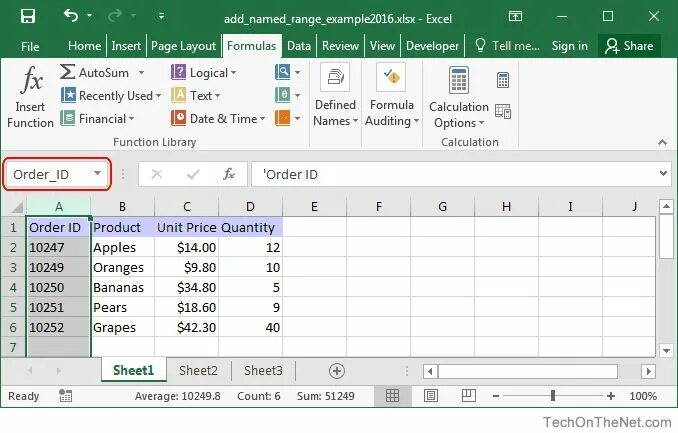Switch to Normal view
This screenshot has height=433, width=678.
click(x=392, y=395)
